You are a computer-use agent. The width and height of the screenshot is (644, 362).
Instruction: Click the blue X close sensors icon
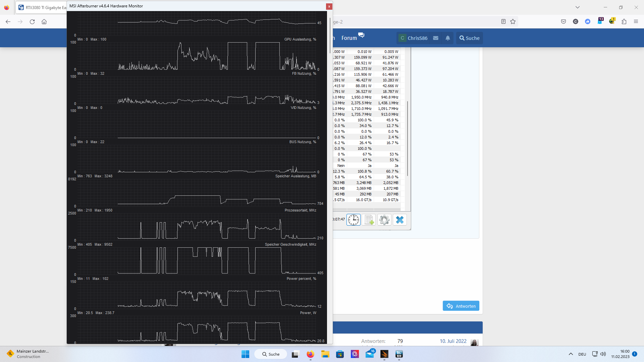click(x=399, y=220)
